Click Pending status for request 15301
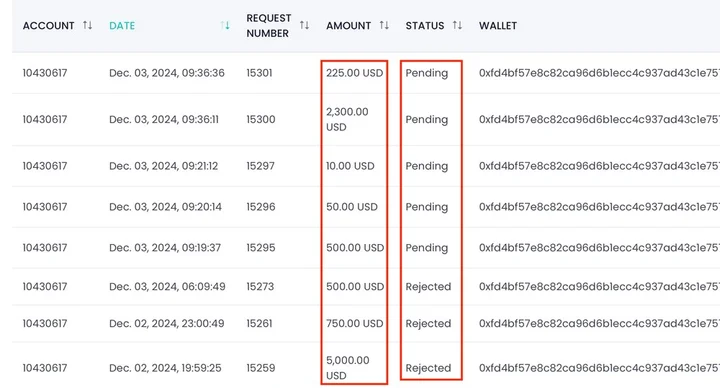This screenshot has height=388, width=720. pos(426,73)
